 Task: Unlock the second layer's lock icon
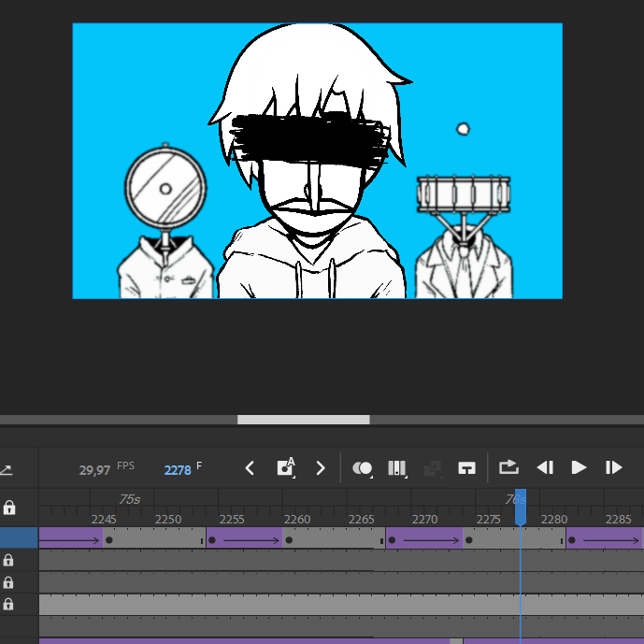[8, 561]
